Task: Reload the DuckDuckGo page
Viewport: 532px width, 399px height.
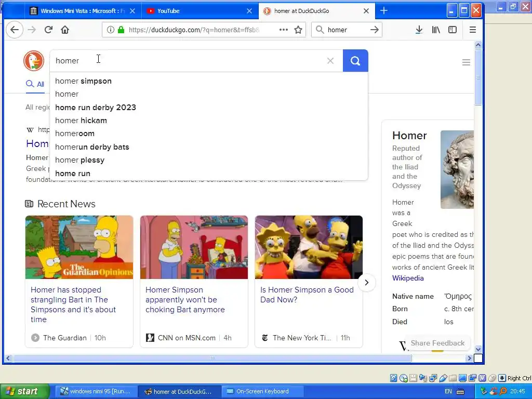Action: [48, 30]
